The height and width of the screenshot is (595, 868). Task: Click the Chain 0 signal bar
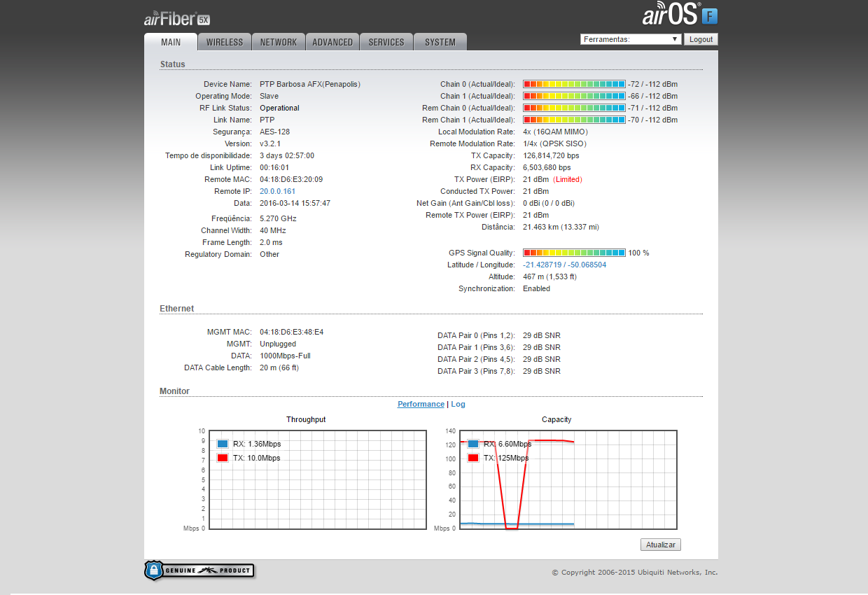pyautogui.click(x=574, y=84)
